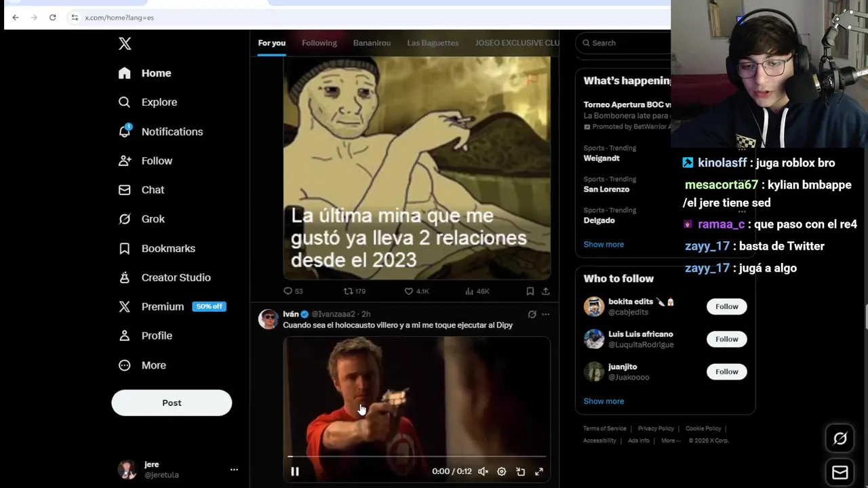Image resolution: width=868 pixels, height=488 pixels.
Task: Open site info icon in address bar
Action: pyautogui.click(x=75, y=17)
